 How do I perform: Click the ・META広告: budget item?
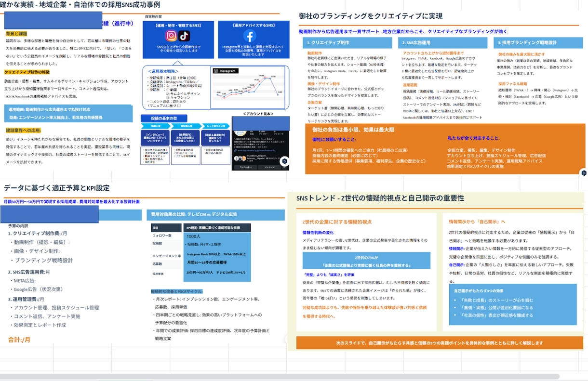24,280
